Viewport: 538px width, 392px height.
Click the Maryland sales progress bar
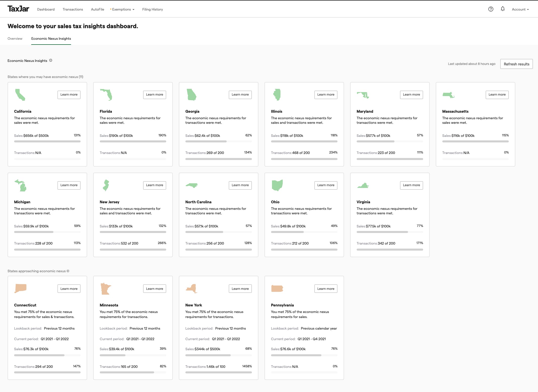pos(390,141)
